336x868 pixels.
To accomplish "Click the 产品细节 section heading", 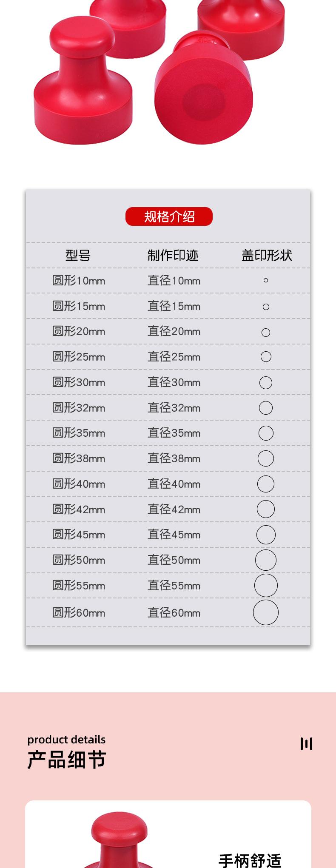I will [67, 760].
